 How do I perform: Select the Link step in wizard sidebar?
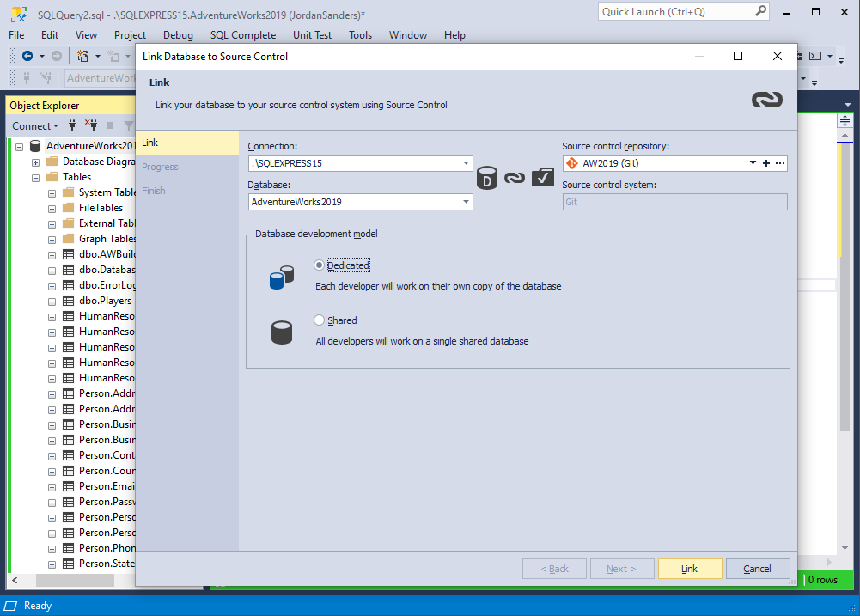pyautogui.click(x=187, y=143)
